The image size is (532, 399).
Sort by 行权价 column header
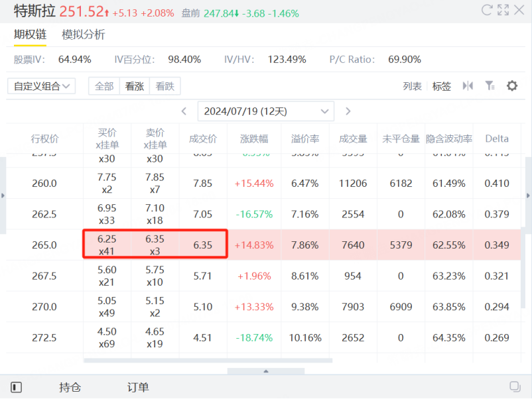click(45, 139)
